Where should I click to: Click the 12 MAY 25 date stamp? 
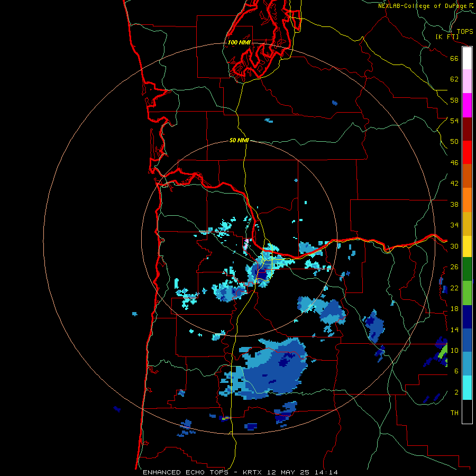click(288, 472)
